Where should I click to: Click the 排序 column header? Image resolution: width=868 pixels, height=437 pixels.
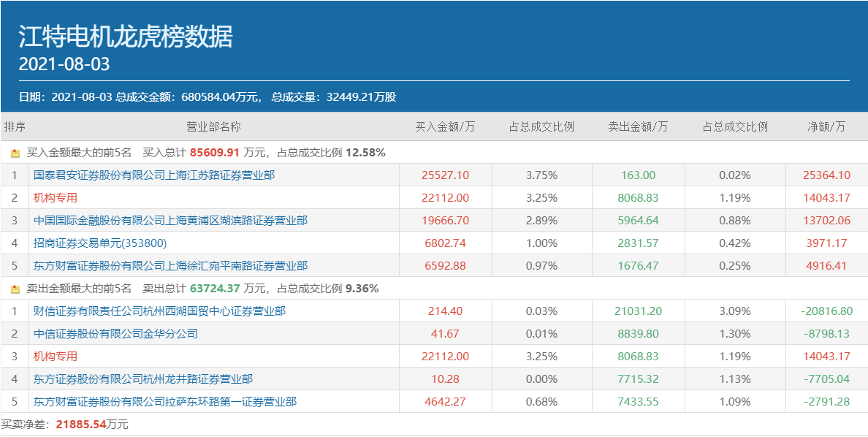click(x=15, y=126)
